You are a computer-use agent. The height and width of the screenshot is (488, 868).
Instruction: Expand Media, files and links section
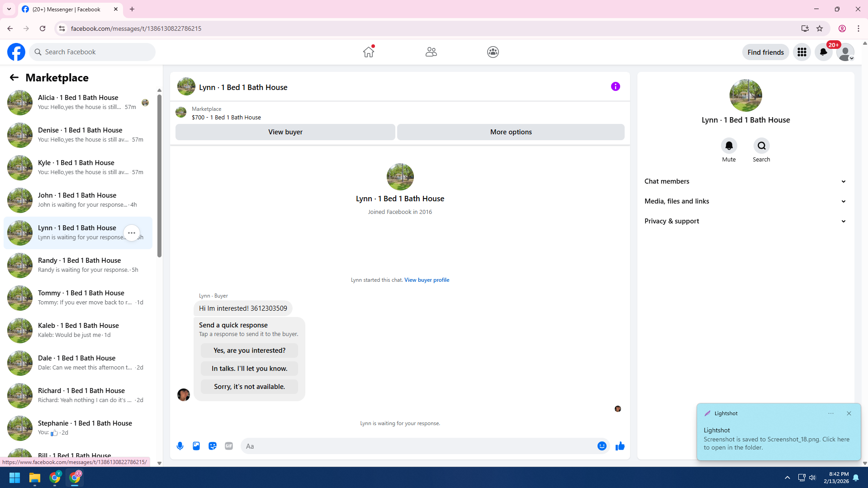[x=745, y=201]
